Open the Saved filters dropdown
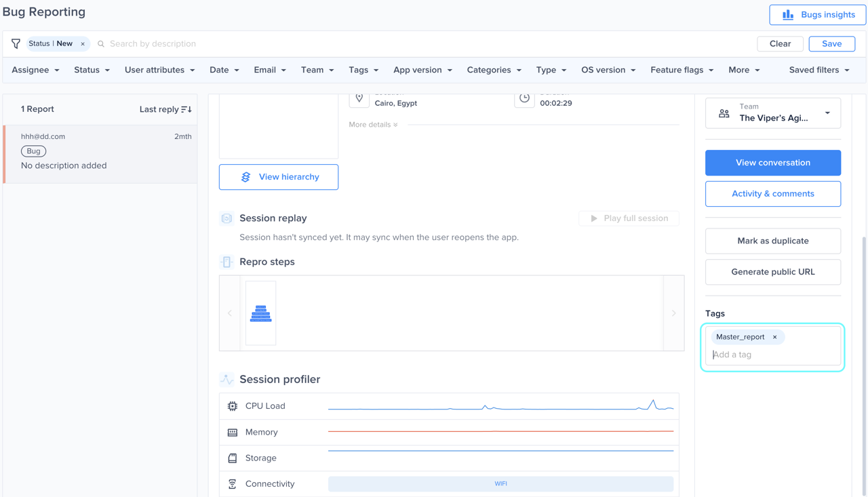This screenshot has height=497, width=868. click(x=819, y=70)
